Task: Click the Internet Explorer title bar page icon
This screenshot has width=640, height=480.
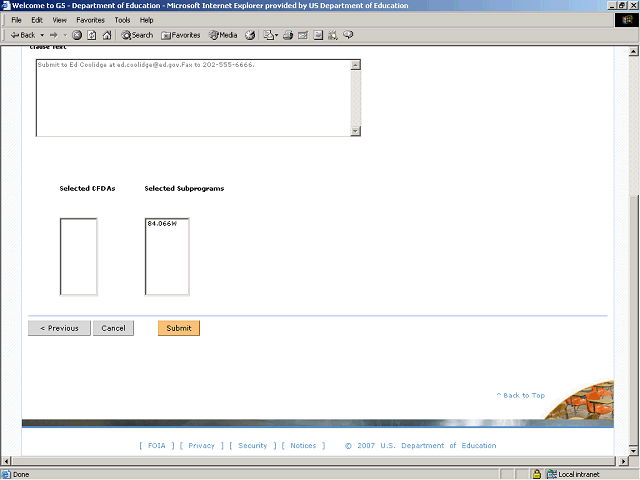Action: coord(6,5)
